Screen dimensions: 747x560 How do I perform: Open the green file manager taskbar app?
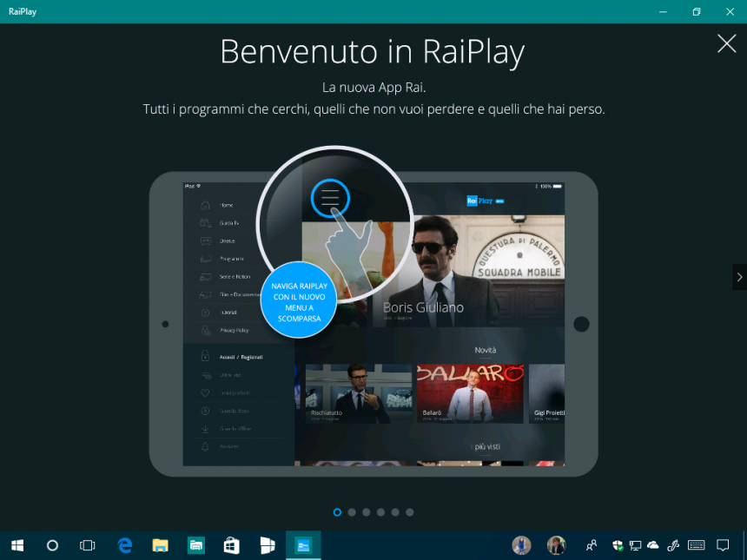click(x=195, y=545)
